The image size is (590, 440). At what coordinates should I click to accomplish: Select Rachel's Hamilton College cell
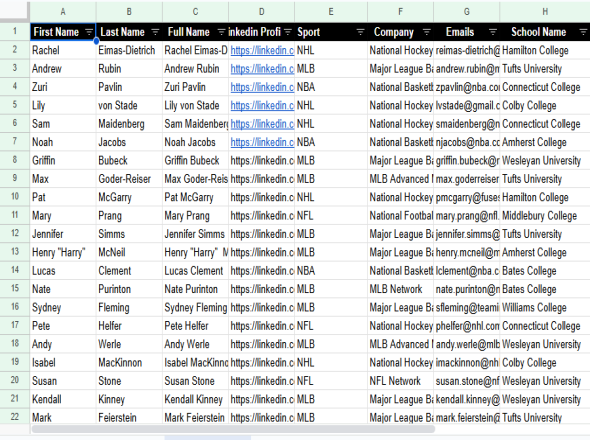coord(545,50)
